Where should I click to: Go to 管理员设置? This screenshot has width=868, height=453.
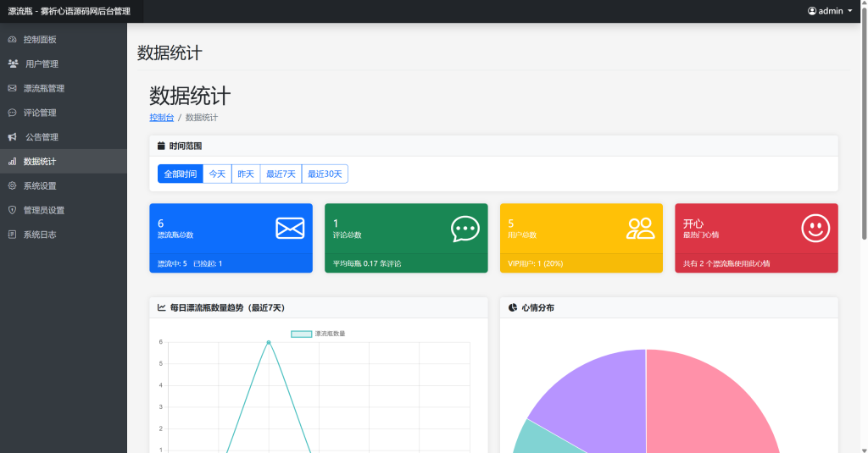click(x=64, y=210)
